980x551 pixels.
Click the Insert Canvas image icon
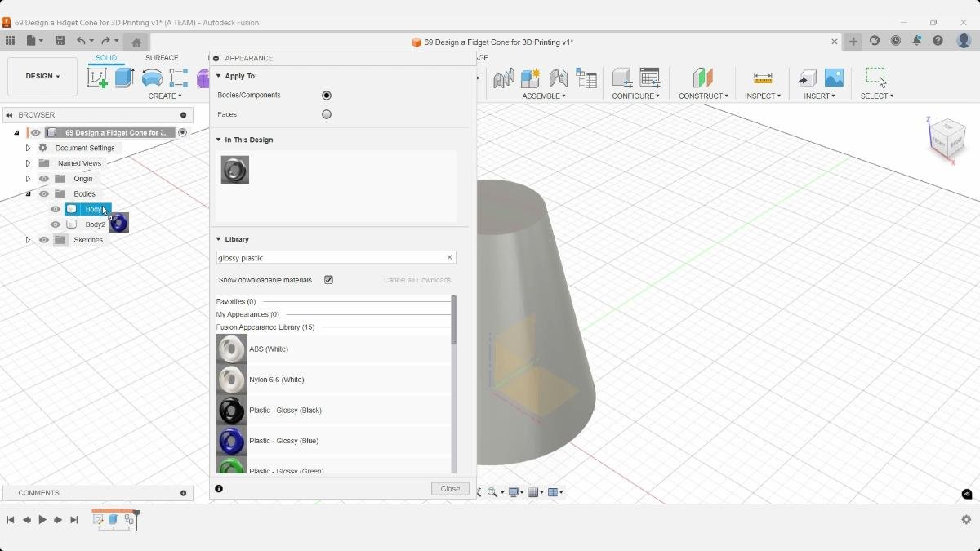point(834,78)
